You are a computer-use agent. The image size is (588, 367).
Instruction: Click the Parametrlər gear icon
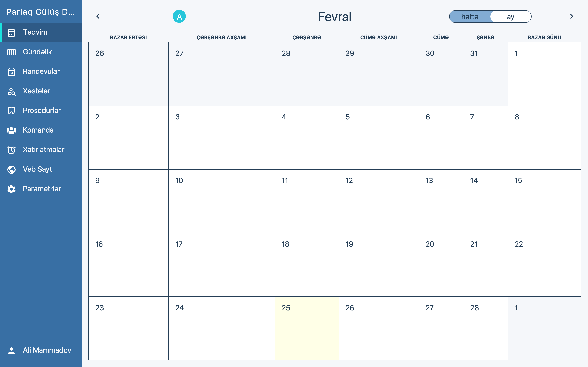tap(11, 189)
